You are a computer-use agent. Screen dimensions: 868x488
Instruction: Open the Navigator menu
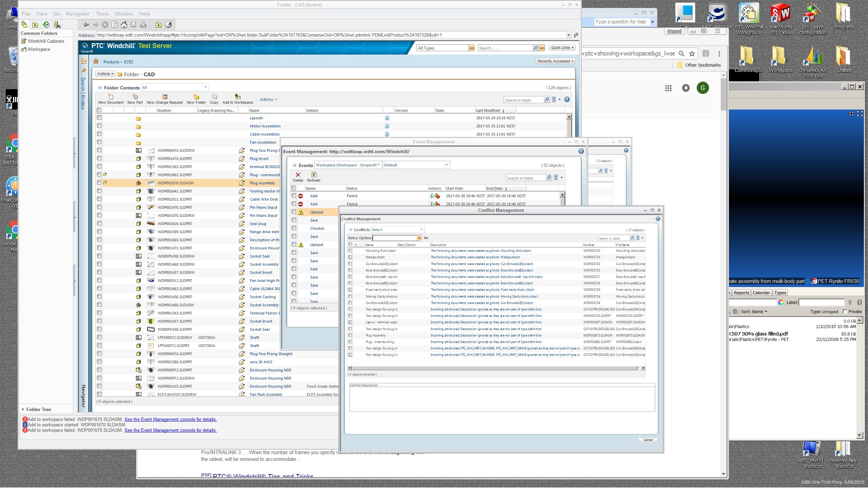[x=78, y=14]
